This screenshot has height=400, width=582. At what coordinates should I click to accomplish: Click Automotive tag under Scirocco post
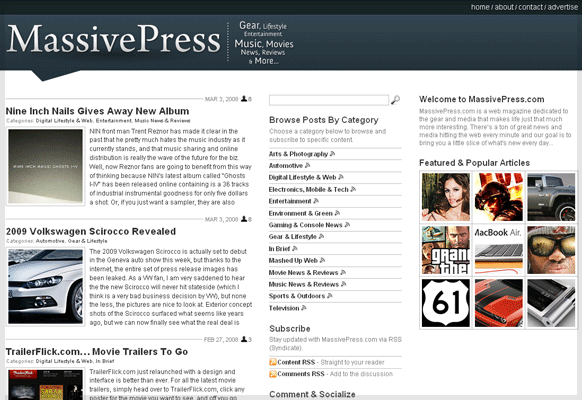coord(50,241)
